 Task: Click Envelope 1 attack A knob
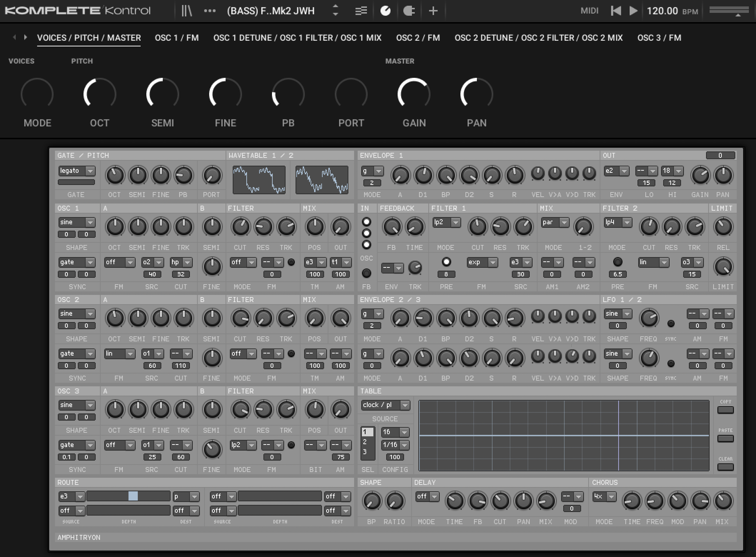click(x=400, y=175)
